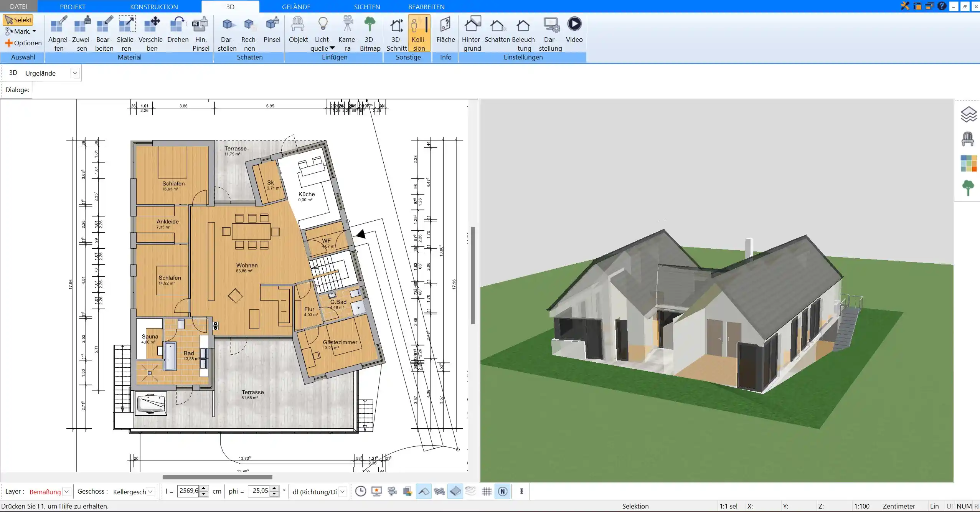Viewport: 980px width, 512px height.
Task: Select the Verschieben texture tool
Action: pos(152,34)
